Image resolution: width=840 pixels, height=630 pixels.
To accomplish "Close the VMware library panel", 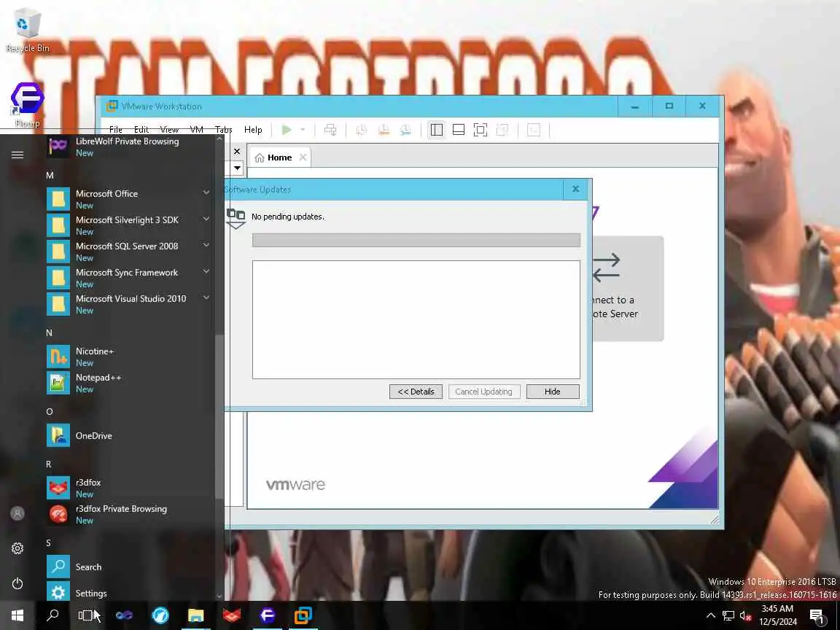I will point(237,152).
